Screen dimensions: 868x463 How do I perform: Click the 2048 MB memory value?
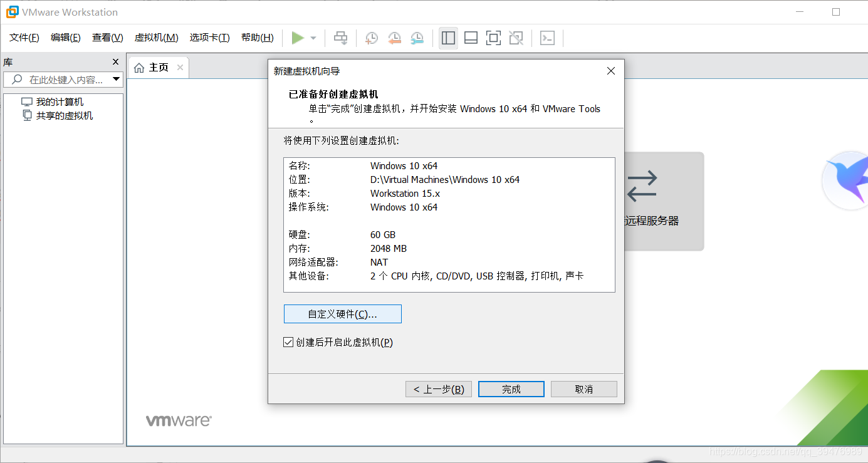click(389, 249)
